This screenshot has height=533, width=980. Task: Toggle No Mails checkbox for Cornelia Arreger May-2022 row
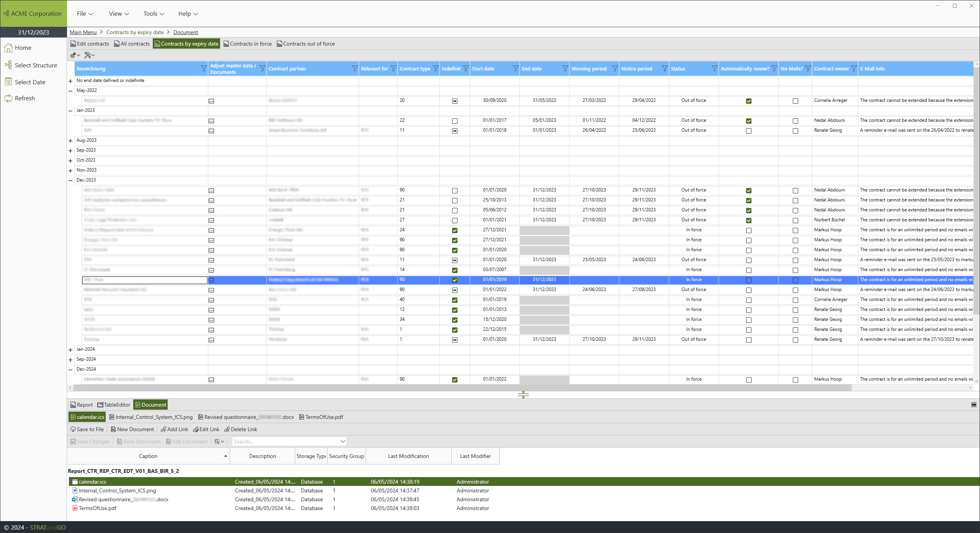pyautogui.click(x=795, y=101)
